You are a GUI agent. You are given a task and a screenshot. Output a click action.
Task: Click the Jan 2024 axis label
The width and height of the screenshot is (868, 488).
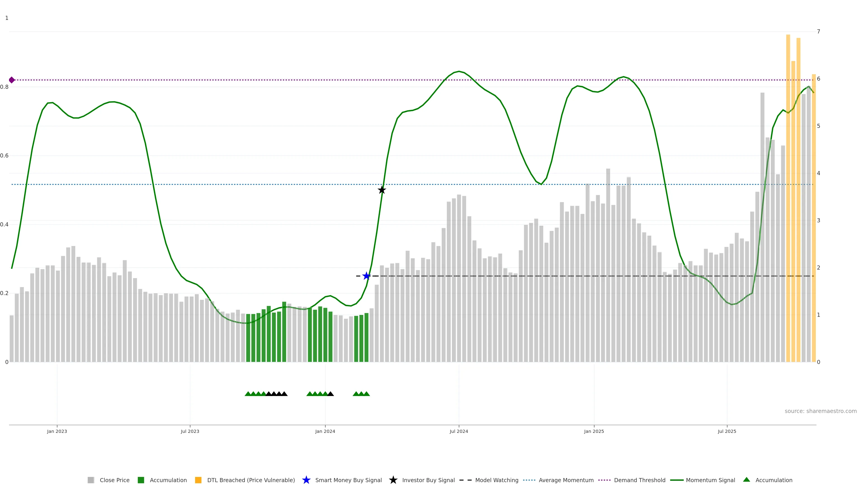pos(325,431)
